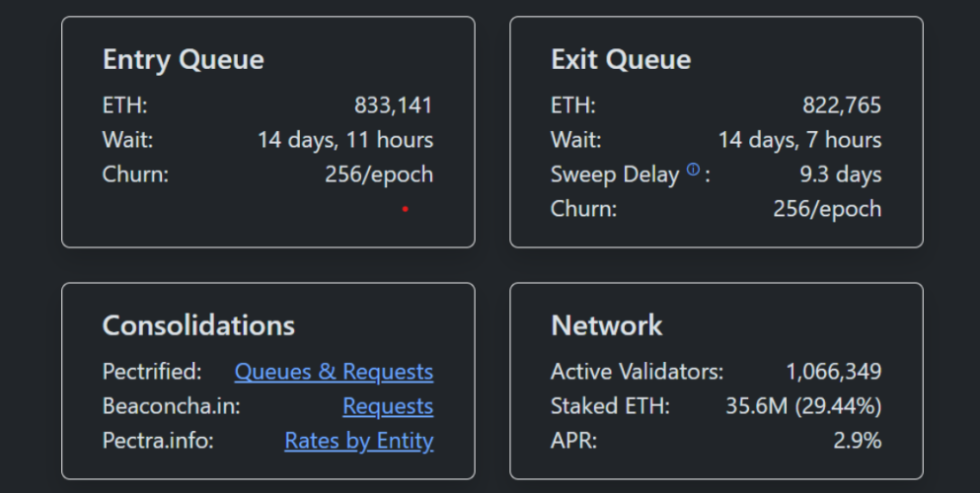This screenshot has height=493, width=980.
Task: Click the Sweep Delay label text
Action: tap(614, 175)
